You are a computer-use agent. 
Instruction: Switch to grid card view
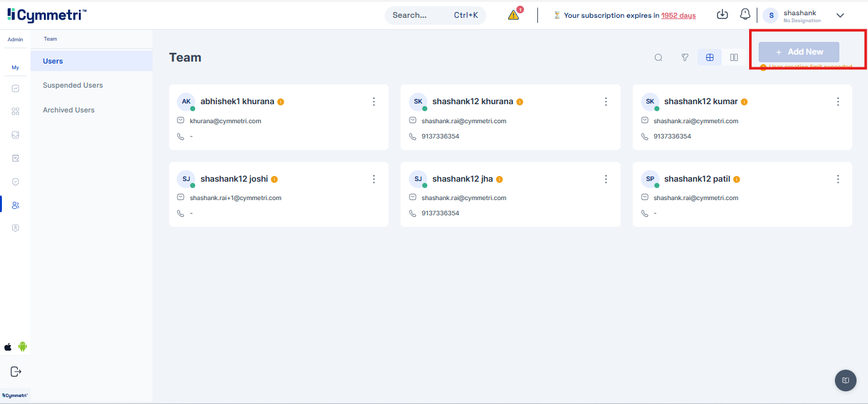[710, 58]
